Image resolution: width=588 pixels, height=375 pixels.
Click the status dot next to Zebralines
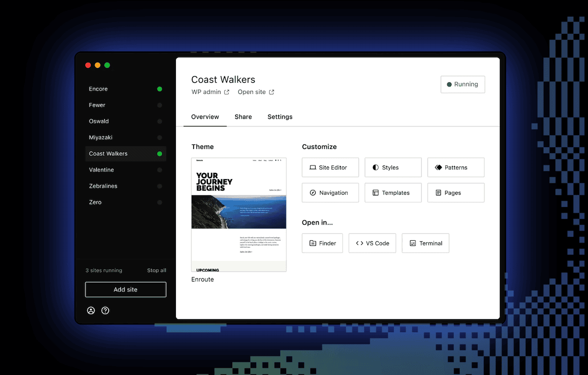(159, 186)
